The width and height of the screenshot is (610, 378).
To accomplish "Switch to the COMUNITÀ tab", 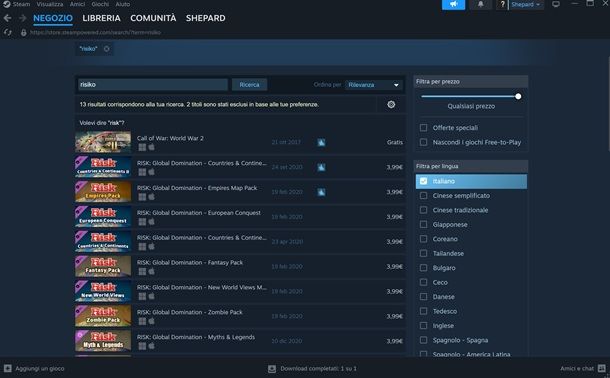I will pyautogui.click(x=153, y=18).
